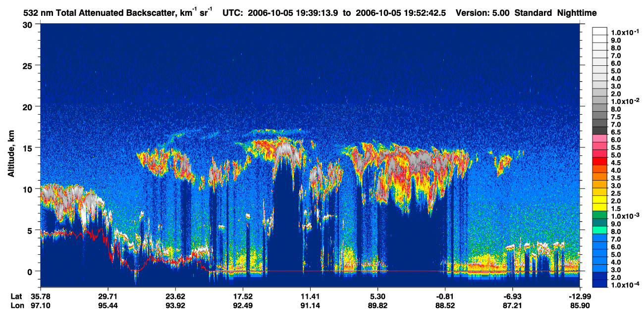Viewport: 644px width, 330px height.
Task: Click the longitude value '85.90'
Action: [580, 306]
